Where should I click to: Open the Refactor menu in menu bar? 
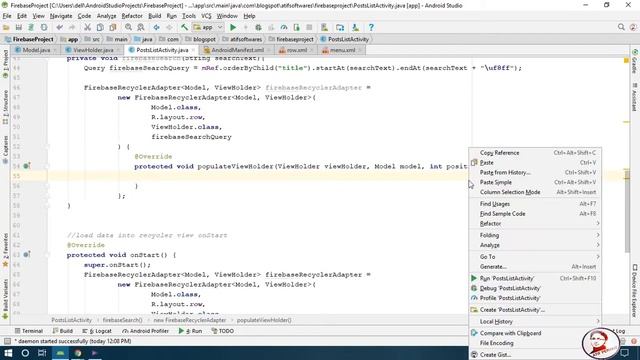click(132, 16)
